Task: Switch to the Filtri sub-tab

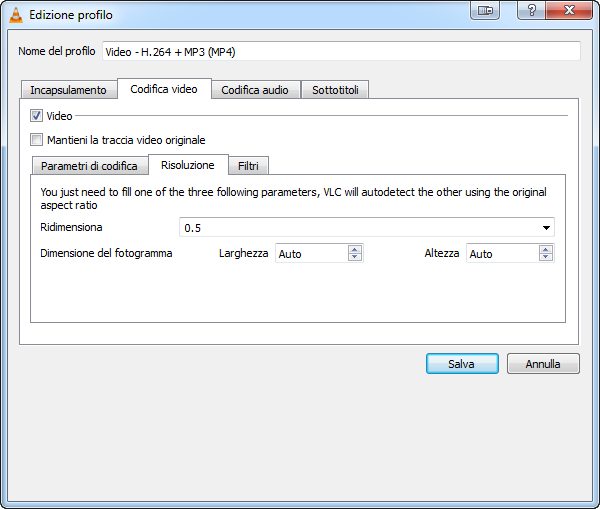Action: 248,166
